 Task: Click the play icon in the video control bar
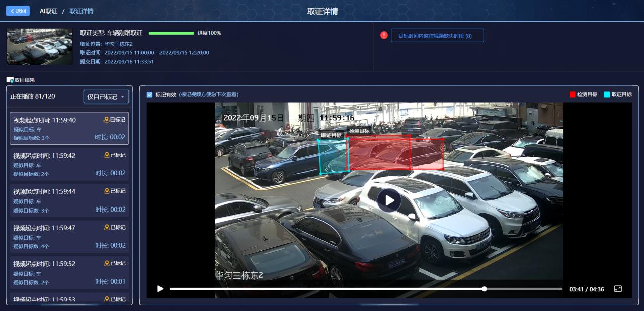click(160, 289)
